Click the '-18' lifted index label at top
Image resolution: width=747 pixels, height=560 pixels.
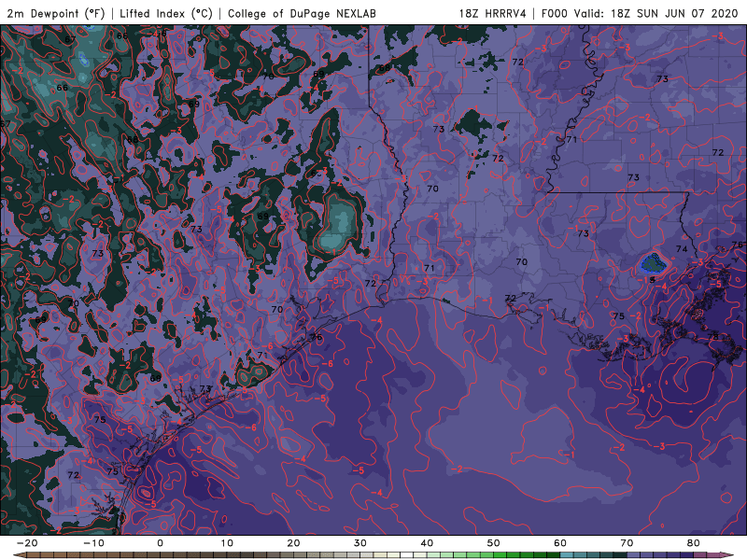point(158,34)
